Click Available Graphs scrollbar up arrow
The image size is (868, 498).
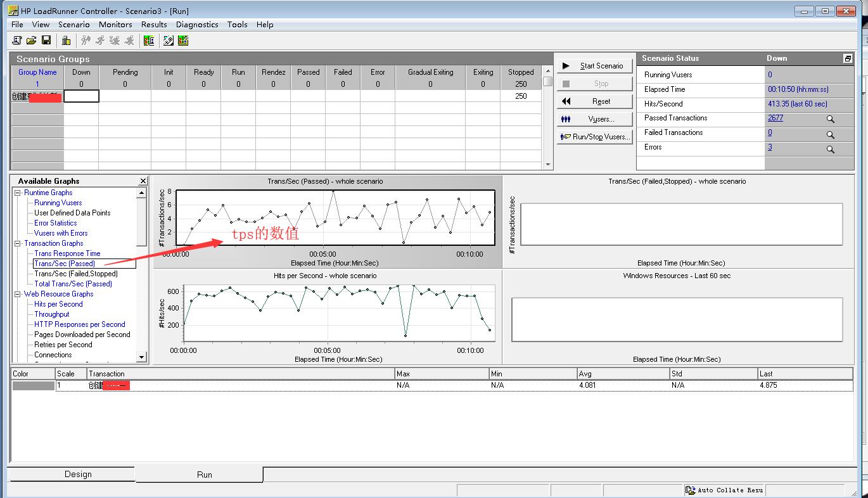pyautogui.click(x=141, y=193)
